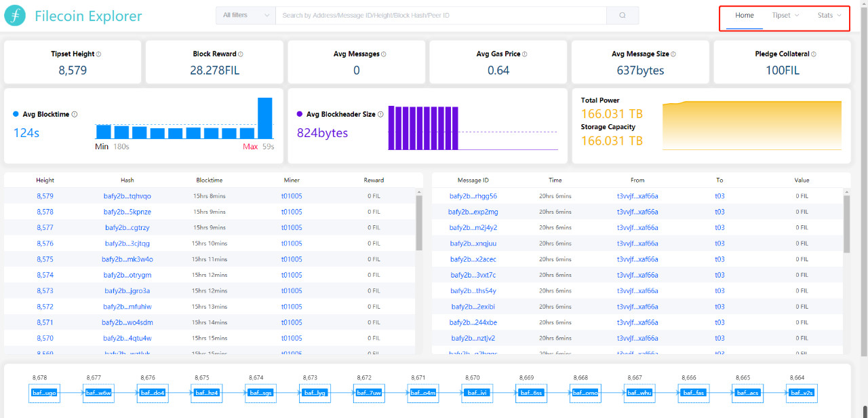Open block height 8,577
The image size is (868, 418).
click(45, 227)
